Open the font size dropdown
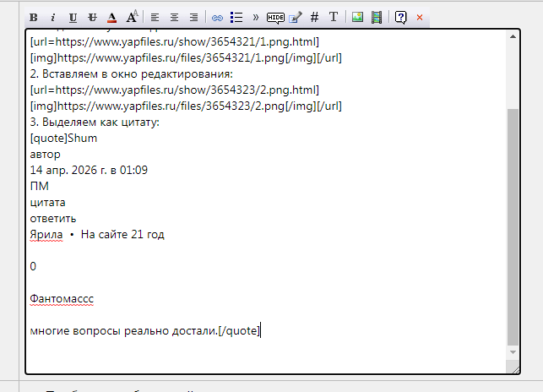This screenshot has height=392, width=543. pyautogui.click(x=132, y=17)
